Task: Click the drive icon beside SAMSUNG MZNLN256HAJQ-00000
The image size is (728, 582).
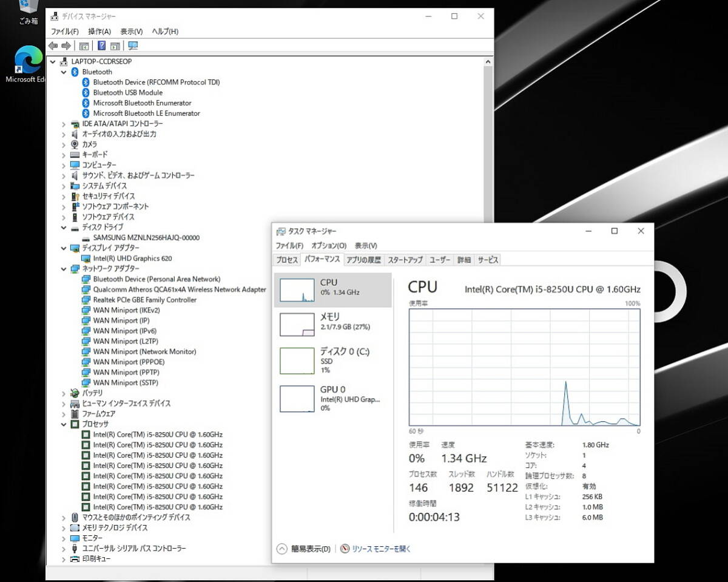Action: coord(86,238)
